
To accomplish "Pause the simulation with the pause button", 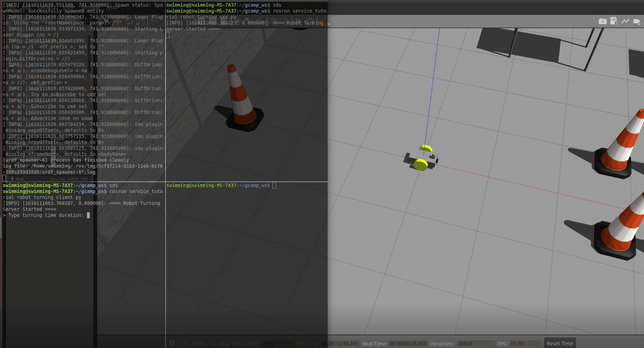I will pyautogui.click(x=172, y=343).
